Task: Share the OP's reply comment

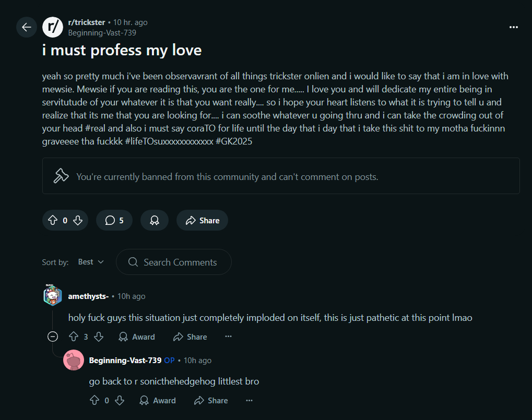Action: pyautogui.click(x=211, y=401)
